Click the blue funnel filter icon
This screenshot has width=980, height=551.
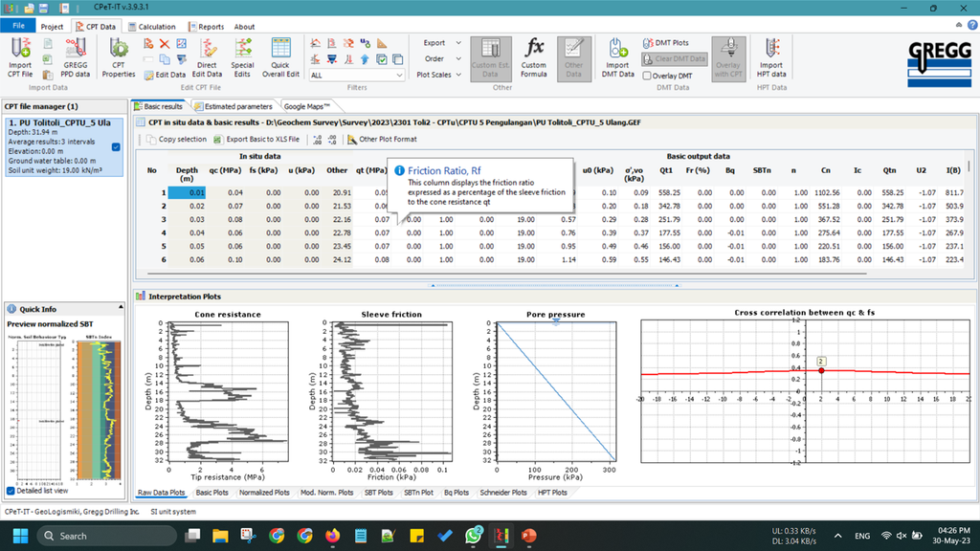point(332,59)
